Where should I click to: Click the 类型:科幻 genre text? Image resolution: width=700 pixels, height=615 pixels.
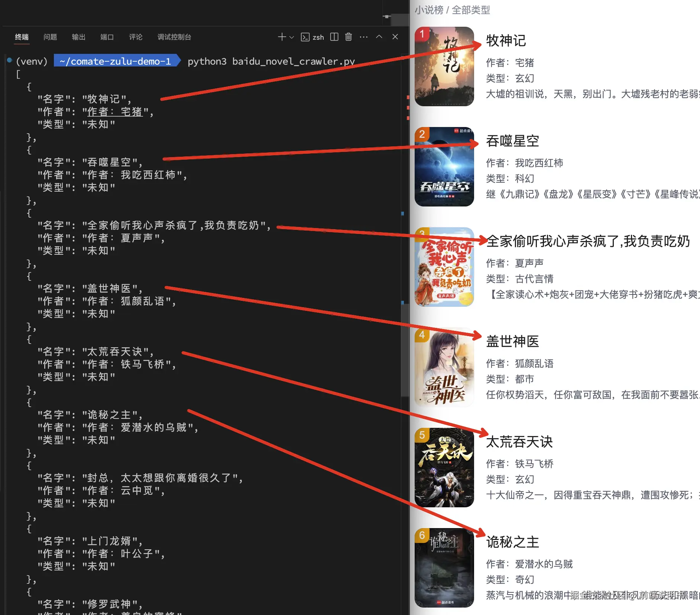(510, 179)
